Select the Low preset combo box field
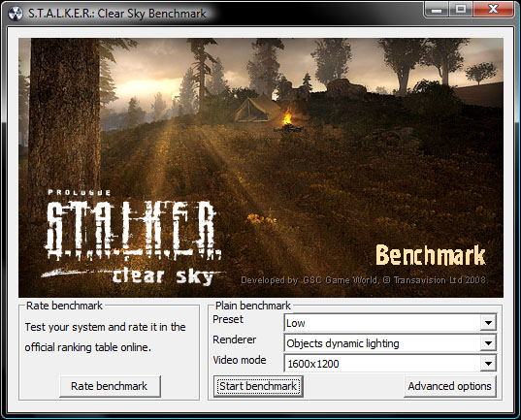Image resolution: width=521 pixels, height=420 pixels. (x=390, y=323)
